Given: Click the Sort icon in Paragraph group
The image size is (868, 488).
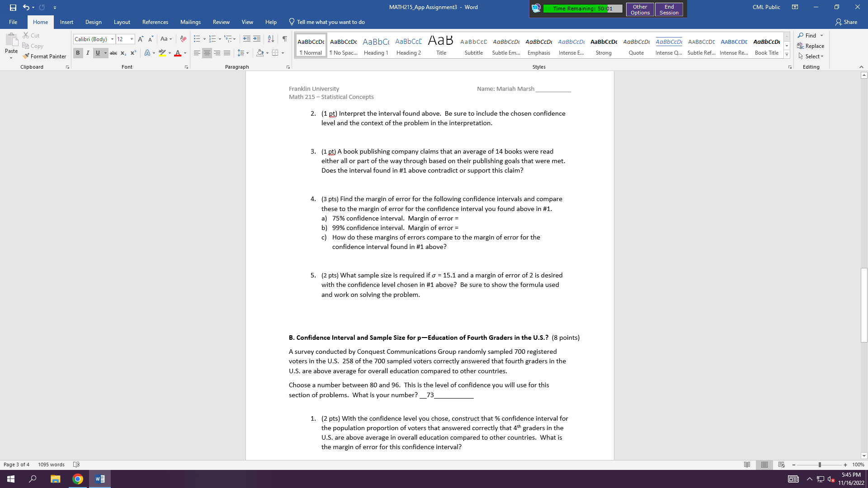Looking at the screenshot, I should pyautogui.click(x=271, y=39).
